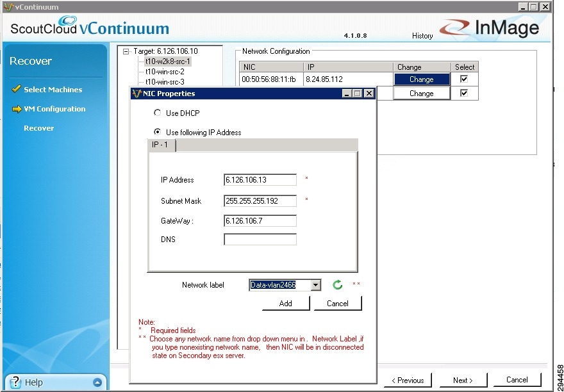Collapse the Target 6.126.106.10 tree node

[x=126, y=51]
